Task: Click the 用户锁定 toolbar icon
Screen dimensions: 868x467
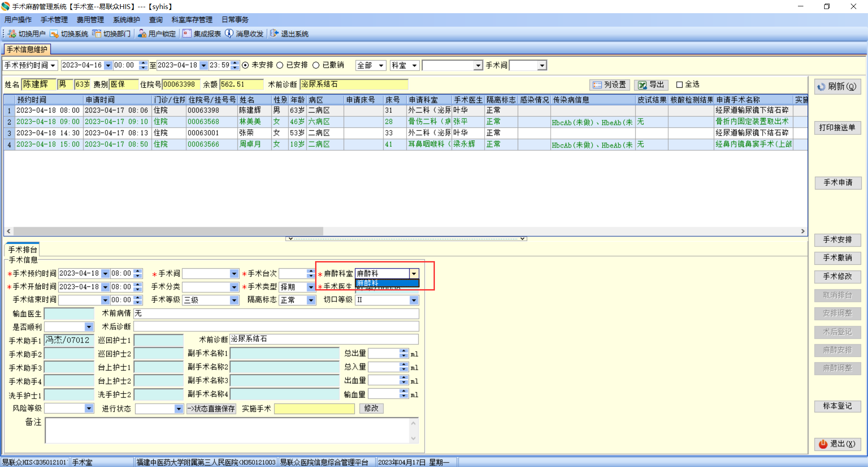Action: [x=142, y=34]
